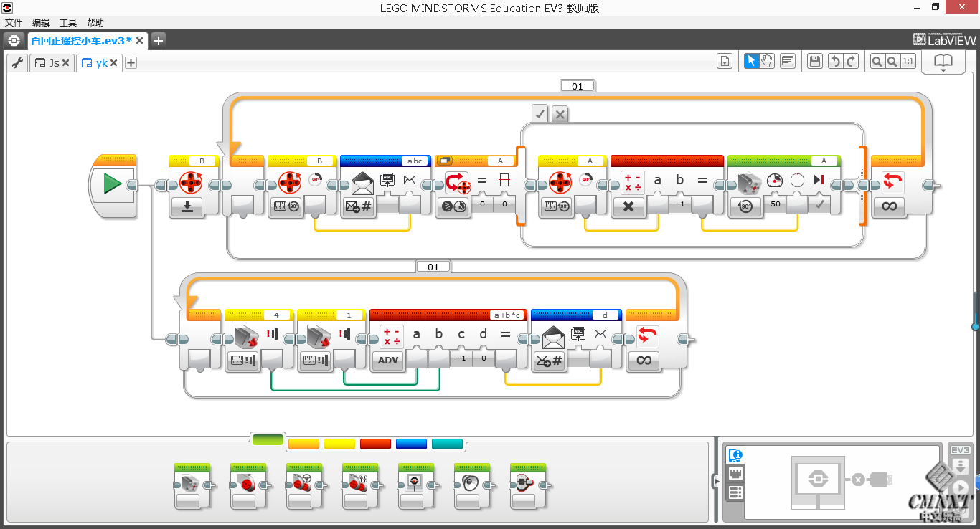Redo the last action
The height and width of the screenshot is (529, 980).
[x=851, y=62]
